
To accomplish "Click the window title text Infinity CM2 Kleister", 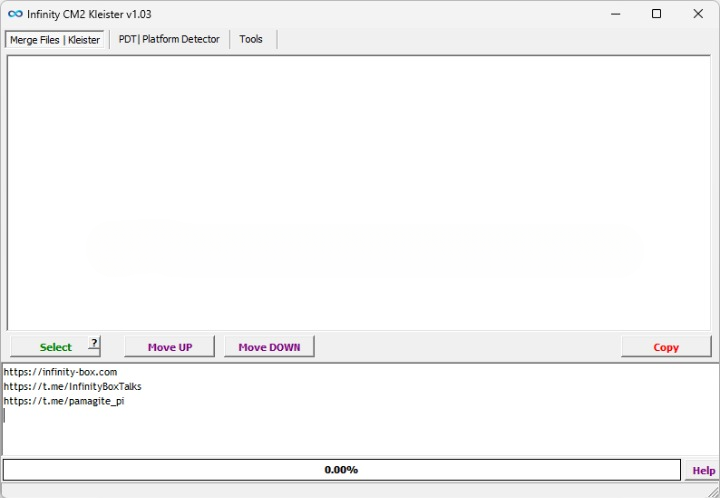I will click(x=89, y=14).
